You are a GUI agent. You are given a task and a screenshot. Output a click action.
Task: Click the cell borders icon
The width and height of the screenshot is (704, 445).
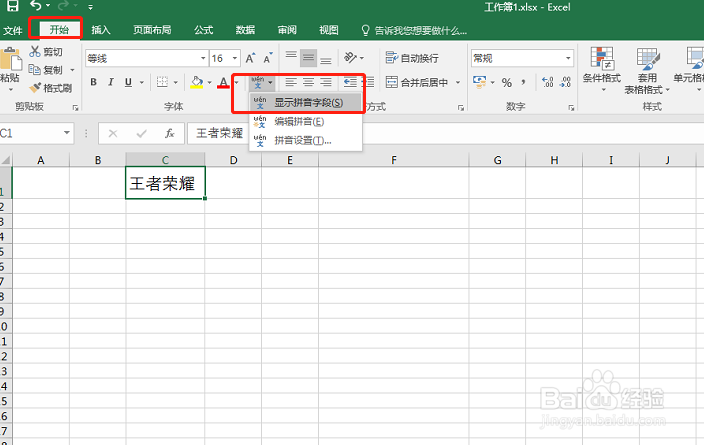pyautogui.click(x=162, y=82)
